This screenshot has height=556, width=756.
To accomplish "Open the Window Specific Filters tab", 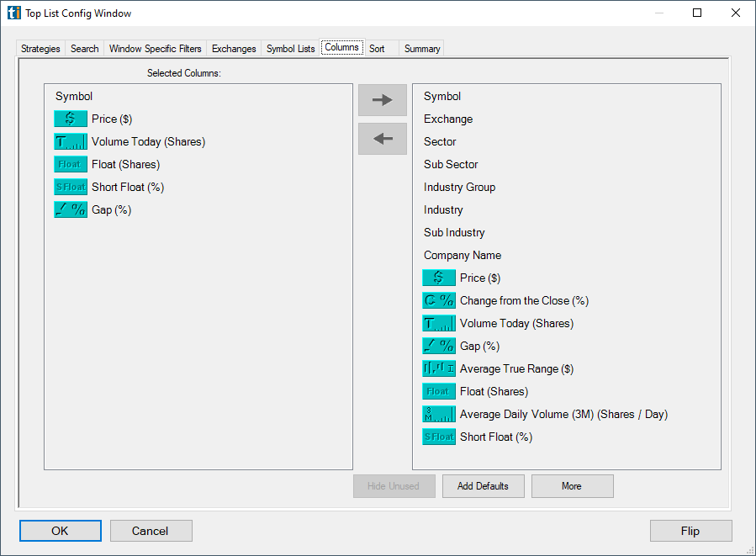I will (x=155, y=48).
